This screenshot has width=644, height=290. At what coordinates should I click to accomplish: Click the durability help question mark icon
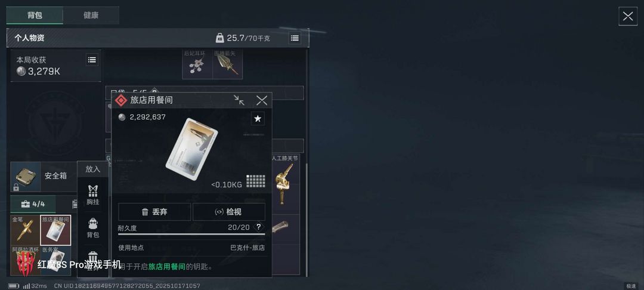[x=258, y=227]
